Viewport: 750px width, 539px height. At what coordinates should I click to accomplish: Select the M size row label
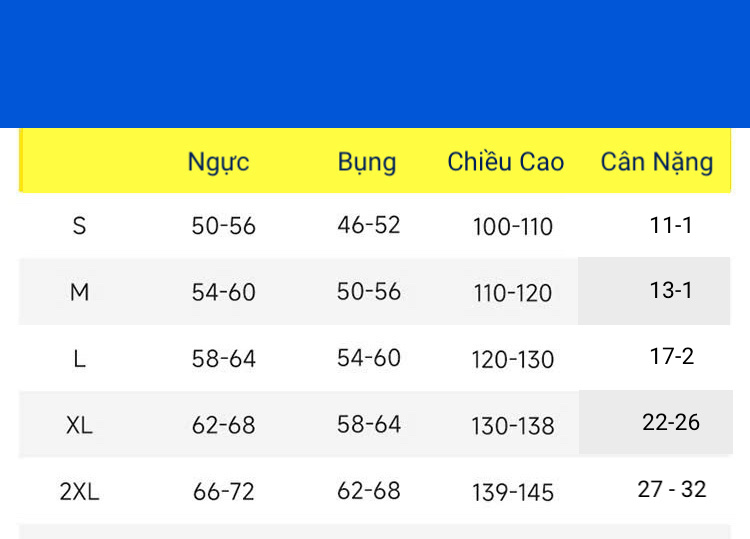(x=79, y=292)
